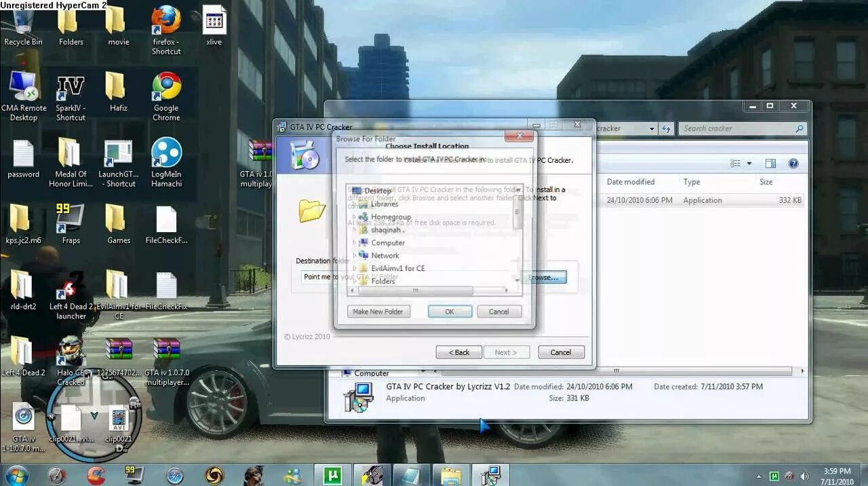Select the Google Chrome desktop icon

click(x=166, y=96)
